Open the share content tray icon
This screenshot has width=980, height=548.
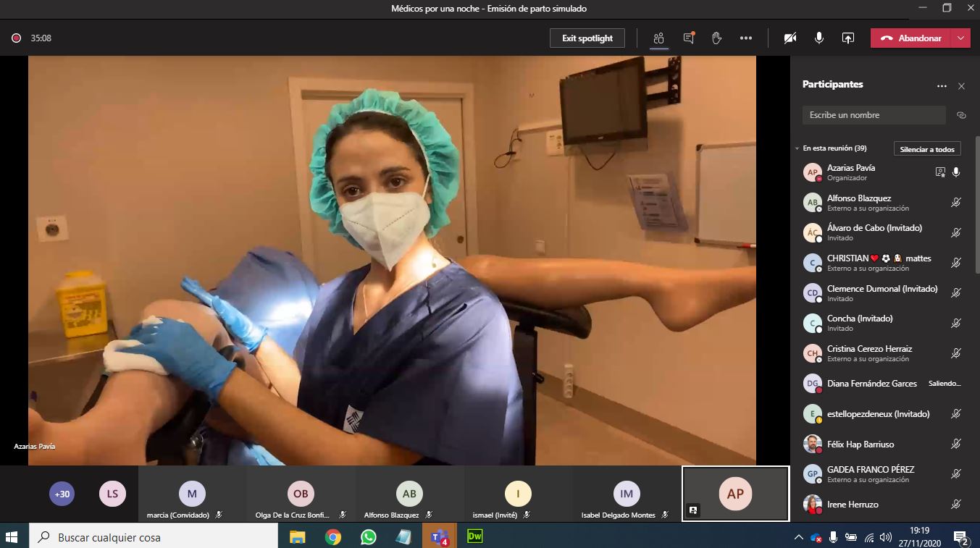pyautogui.click(x=848, y=38)
